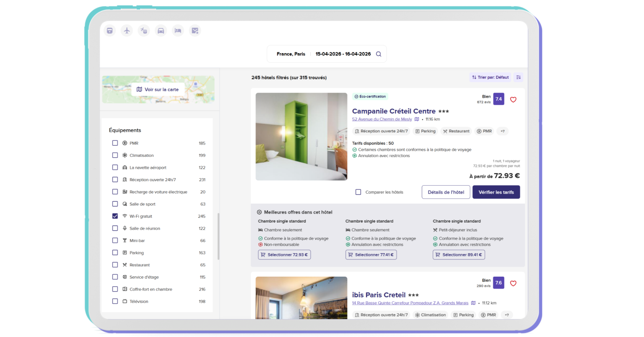Viewport: 644px width, 337px height.
Task: Click the search magnifier icon
Action: point(379,54)
